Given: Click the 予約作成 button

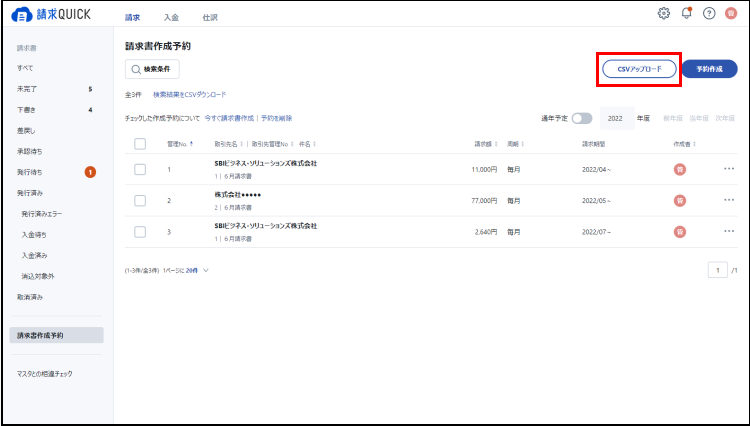Looking at the screenshot, I should tap(709, 69).
